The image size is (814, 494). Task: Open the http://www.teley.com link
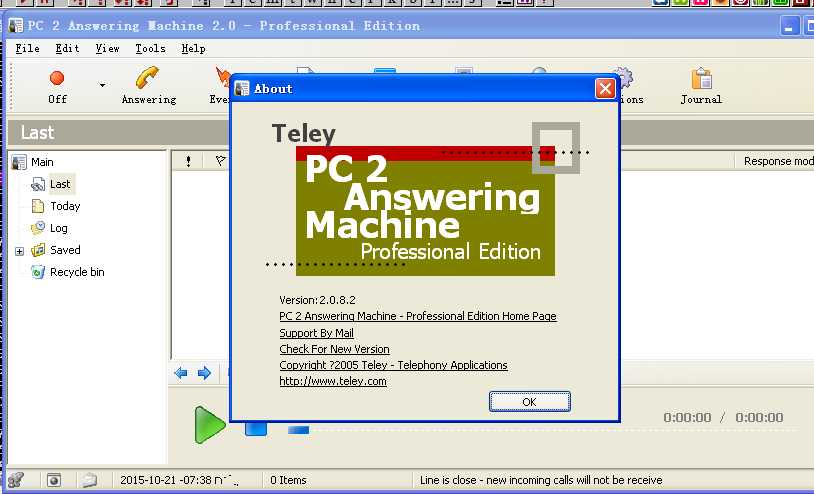click(x=333, y=381)
